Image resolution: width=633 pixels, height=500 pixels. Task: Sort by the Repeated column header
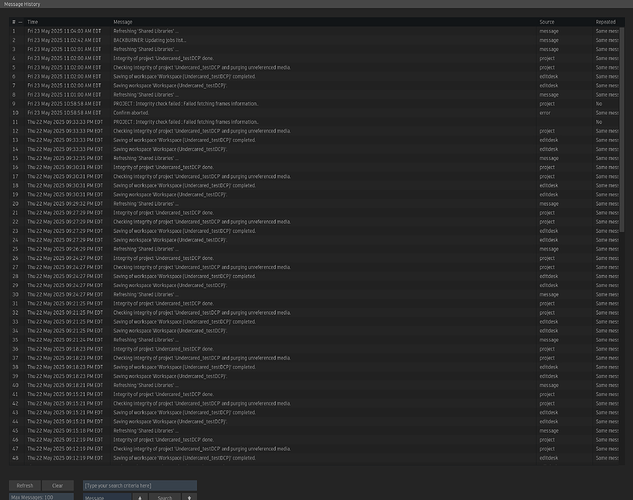coord(606,22)
